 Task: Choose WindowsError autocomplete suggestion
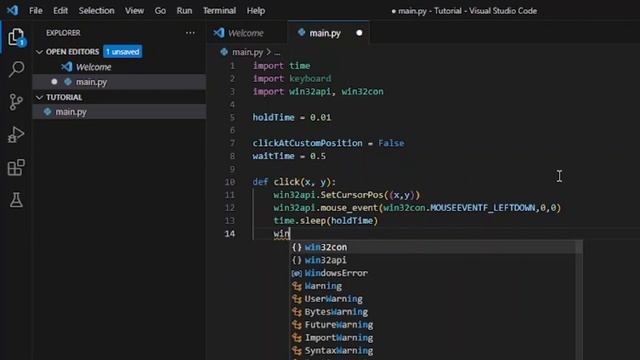[433, 273]
